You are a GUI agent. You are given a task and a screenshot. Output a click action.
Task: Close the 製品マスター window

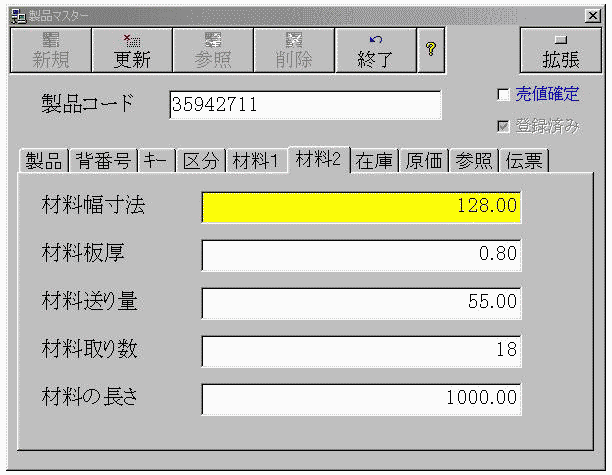pos(593,16)
